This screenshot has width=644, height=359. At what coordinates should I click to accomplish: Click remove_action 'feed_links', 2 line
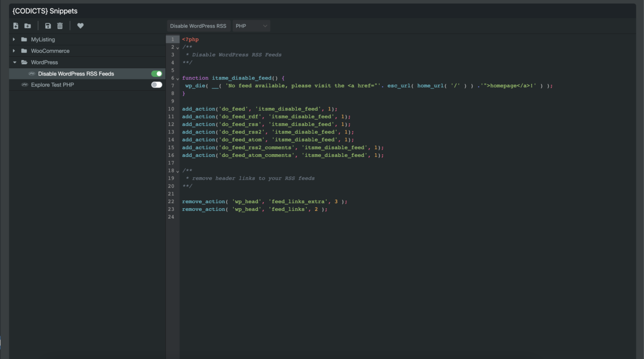click(x=254, y=209)
